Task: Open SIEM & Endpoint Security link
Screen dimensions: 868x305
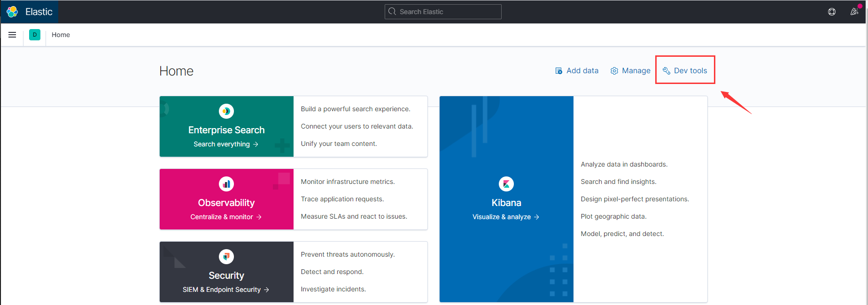Action: pyautogui.click(x=226, y=290)
